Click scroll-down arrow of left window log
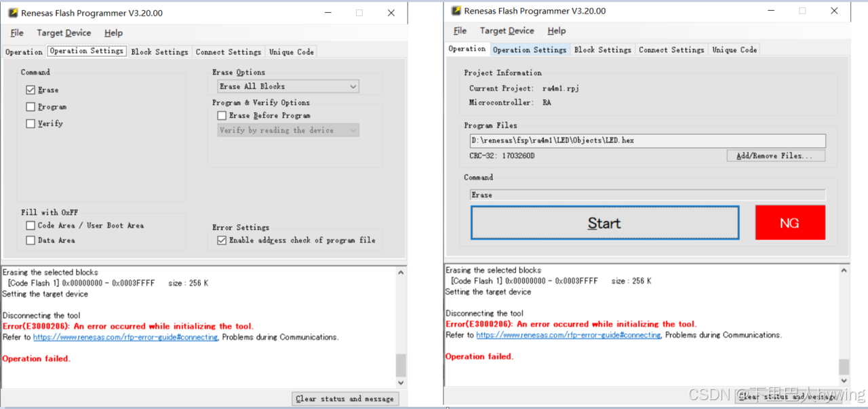The height and width of the screenshot is (409, 868). click(401, 383)
